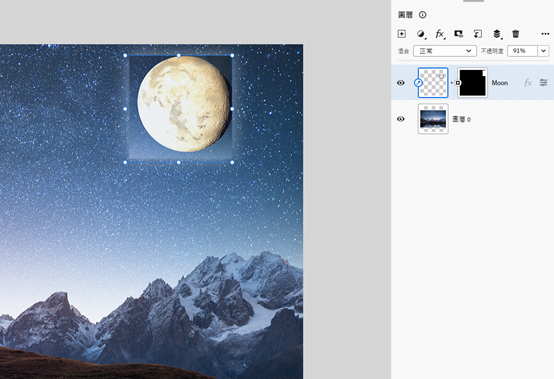Click the opacity 91% input field
This screenshot has width=554, height=379.
[x=523, y=51]
